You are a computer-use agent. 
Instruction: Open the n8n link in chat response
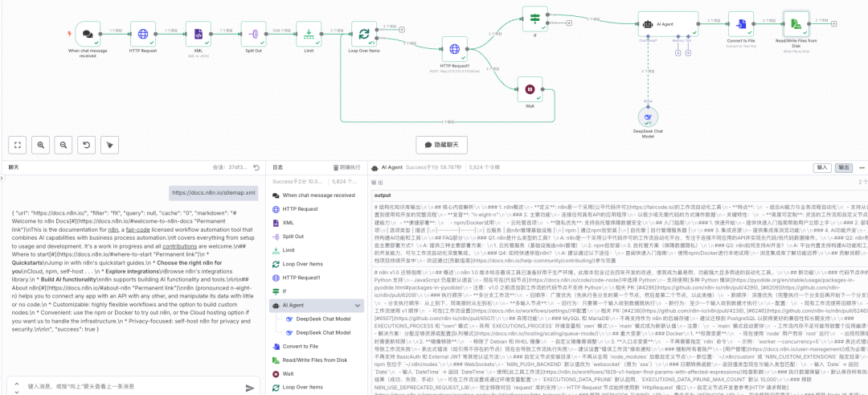click(113, 229)
